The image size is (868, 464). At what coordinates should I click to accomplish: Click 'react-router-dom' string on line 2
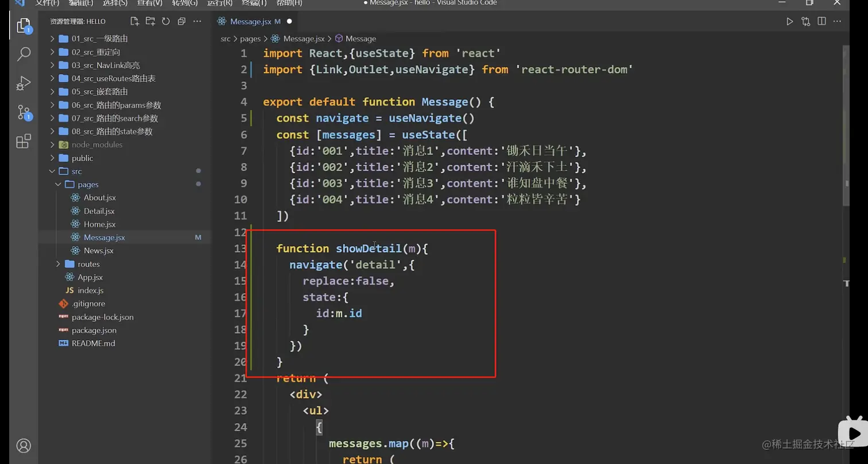pyautogui.click(x=574, y=69)
